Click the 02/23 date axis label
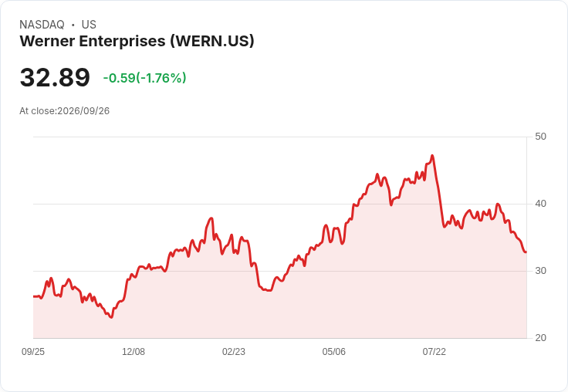The width and height of the screenshot is (568, 392). (234, 351)
